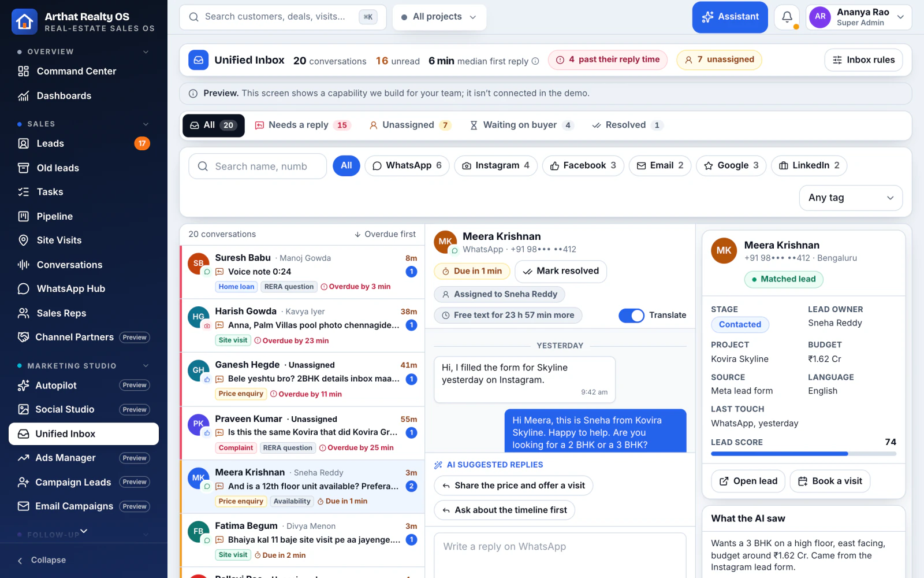Open the Inbox rules button
The height and width of the screenshot is (578, 924).
click(x=863, y=60)
